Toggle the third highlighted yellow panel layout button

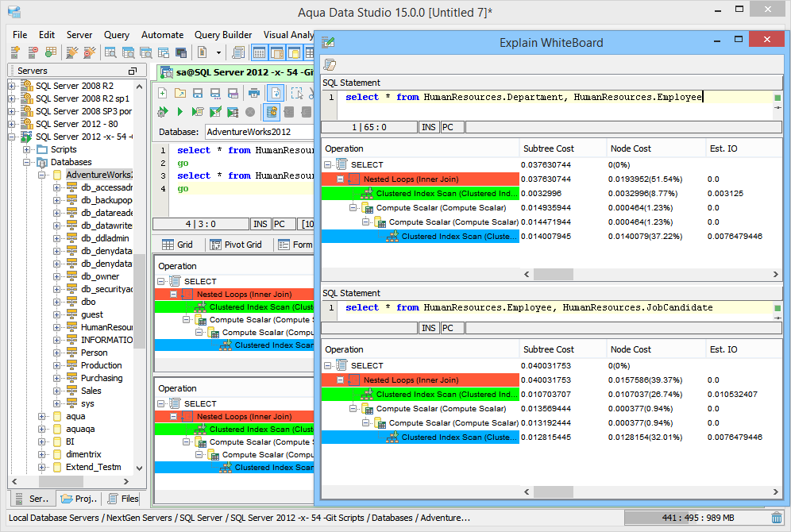tap(294, 52)
